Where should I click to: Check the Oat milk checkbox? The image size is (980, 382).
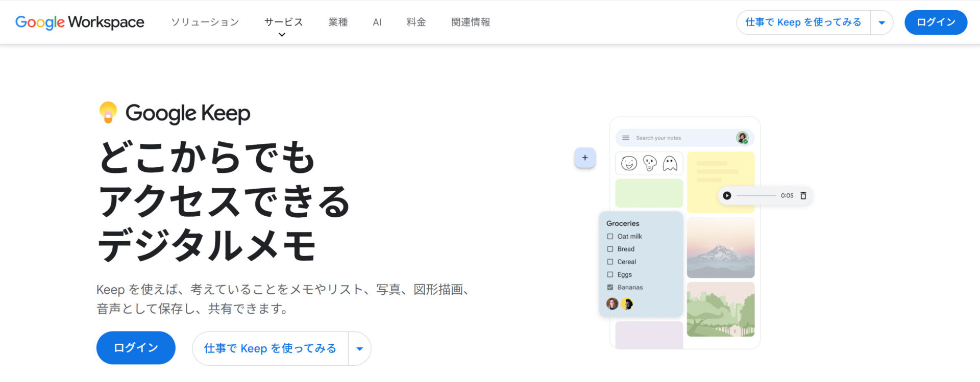point(610,236)
